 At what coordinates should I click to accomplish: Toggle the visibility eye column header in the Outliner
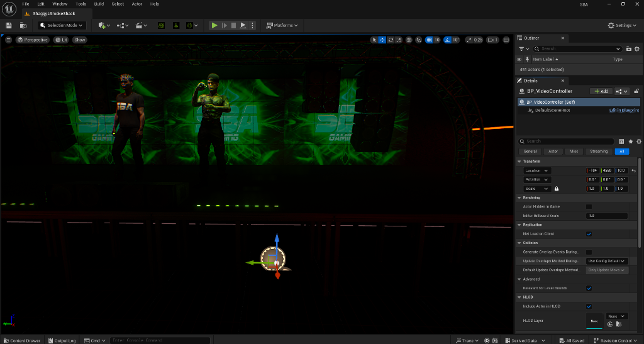click(519, 60)
